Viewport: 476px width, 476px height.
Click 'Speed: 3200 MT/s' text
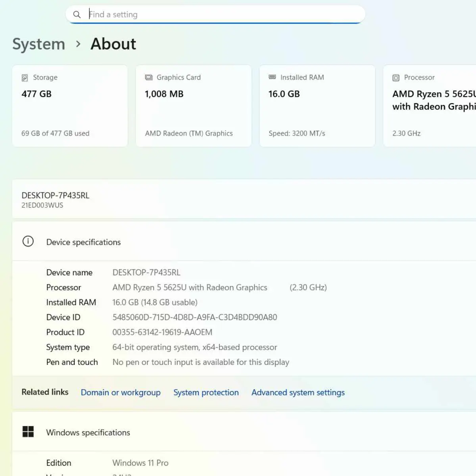click(x=297, y=133)
